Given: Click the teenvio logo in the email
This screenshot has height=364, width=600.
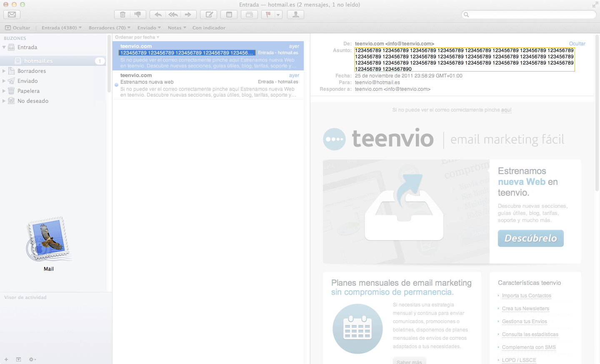Looking at the screenshot, I should (378, 139).
